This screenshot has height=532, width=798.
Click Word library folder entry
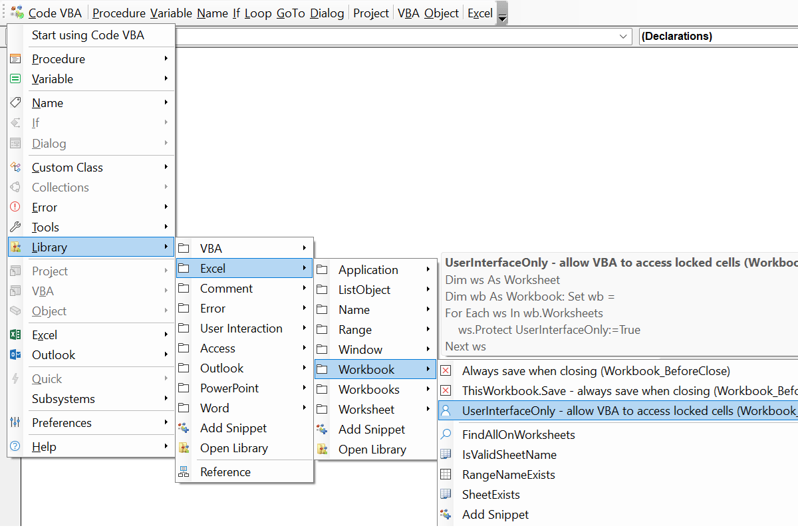tap(244, 408)
